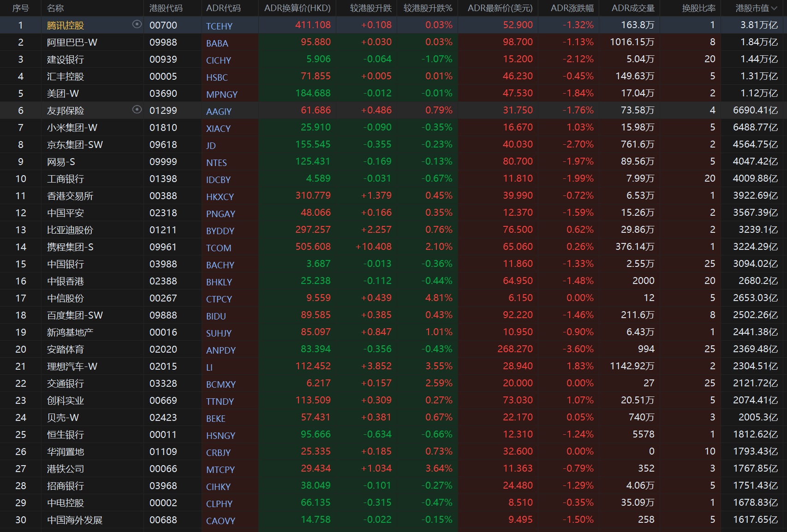The image size is (787, 532).
Task: Select HK code 01810 for 小米集团-W
Action: (x=163, y=128)
